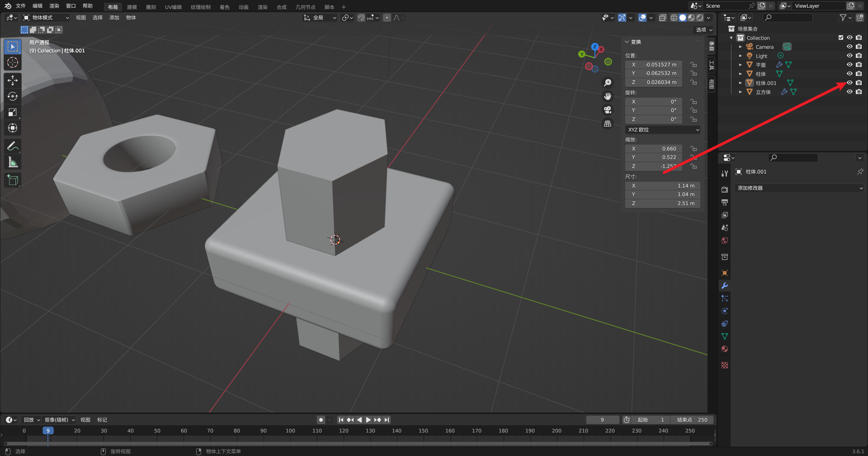Disable 平面 in renders camera icon
Viewport: 868px width, 456px height.
[x=859, y=65]
